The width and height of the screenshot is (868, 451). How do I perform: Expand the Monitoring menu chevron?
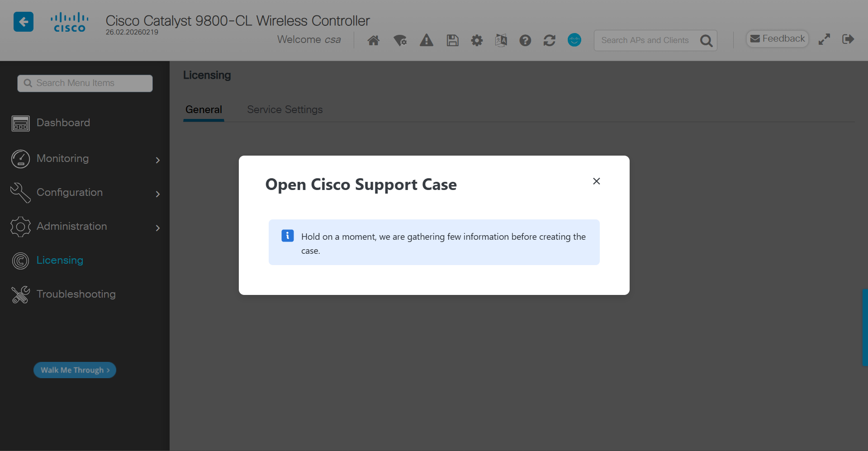pos(157,160)
